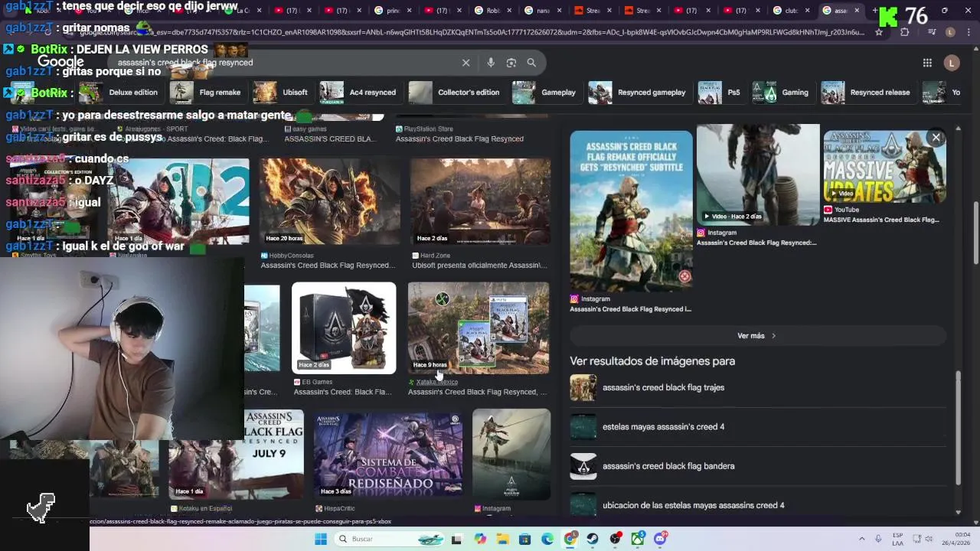Open Chrome media control icon
Screen dimensions: 980x551
click(x=931, y=32)
